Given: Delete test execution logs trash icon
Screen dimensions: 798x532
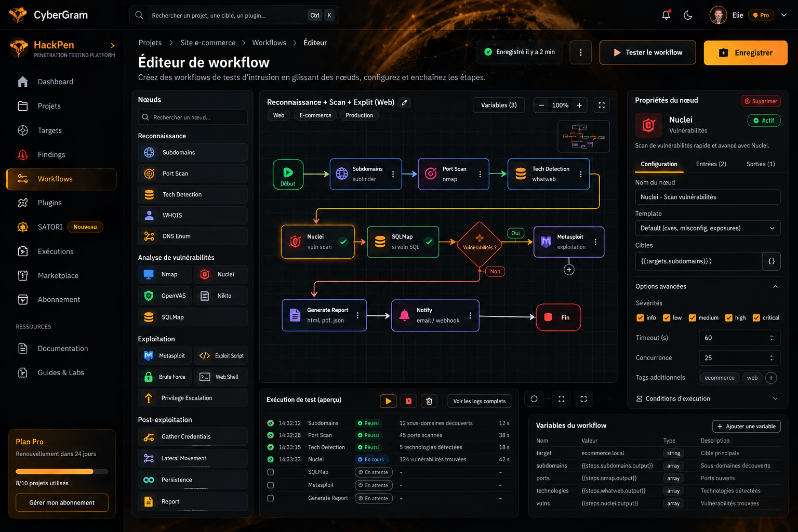Looking at the screenshot, I should [429, 401].
